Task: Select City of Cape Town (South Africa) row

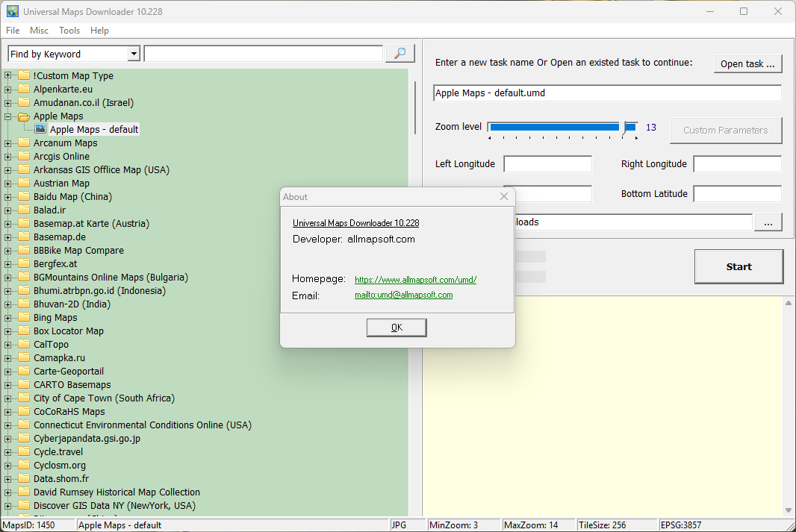Action: tap(104, 398)
